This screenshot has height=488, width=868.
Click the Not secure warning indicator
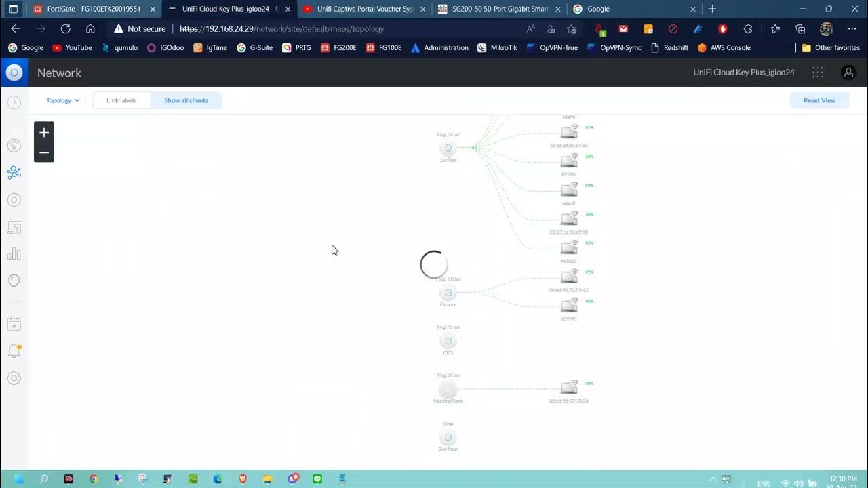[140, 29]
